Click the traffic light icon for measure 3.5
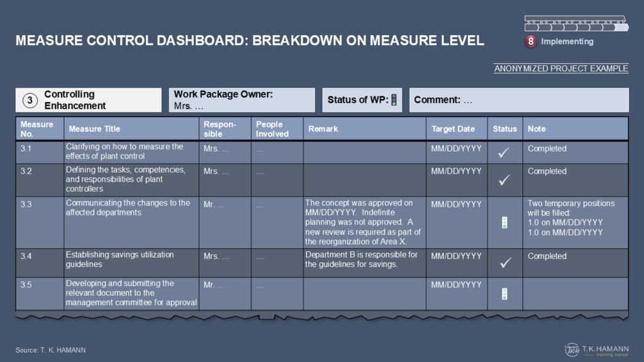Viewport: 644px width, 362px height. (504, 293)
